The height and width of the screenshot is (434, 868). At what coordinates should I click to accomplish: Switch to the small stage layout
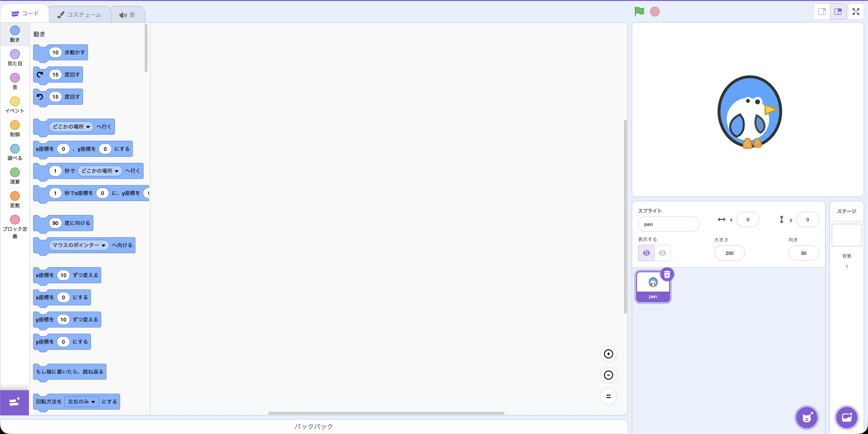coord(822,12)
